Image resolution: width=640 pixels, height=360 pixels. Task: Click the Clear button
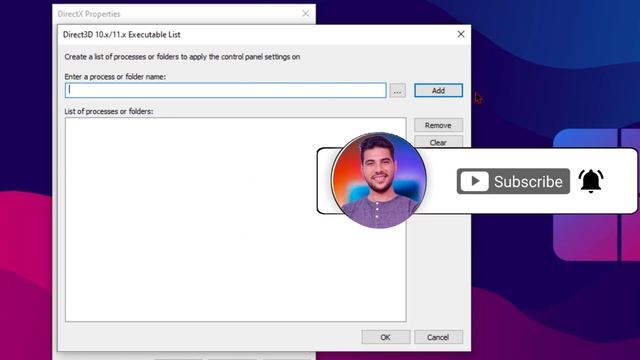[438, 142]
